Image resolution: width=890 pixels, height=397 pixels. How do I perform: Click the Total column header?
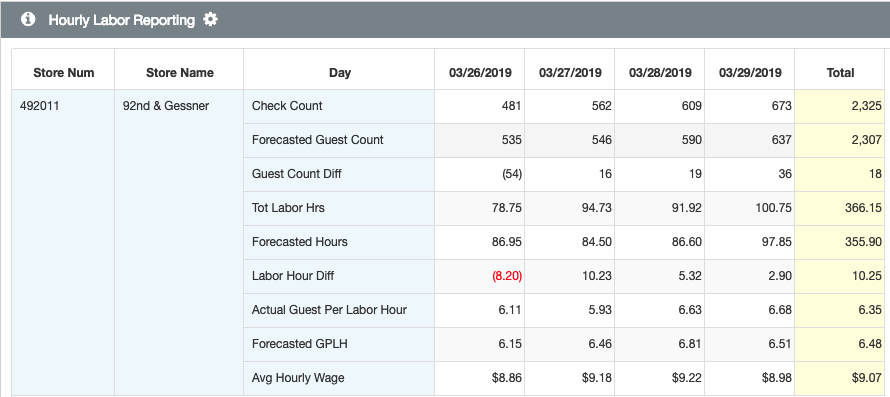(840, 73)
